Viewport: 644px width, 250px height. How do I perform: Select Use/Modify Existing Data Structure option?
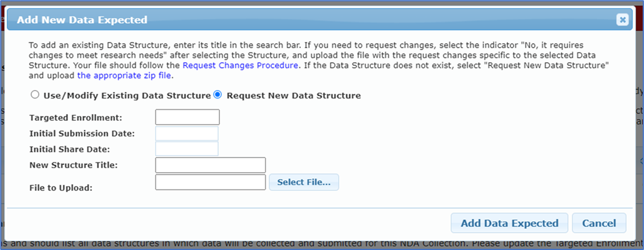tap(34, 95)
